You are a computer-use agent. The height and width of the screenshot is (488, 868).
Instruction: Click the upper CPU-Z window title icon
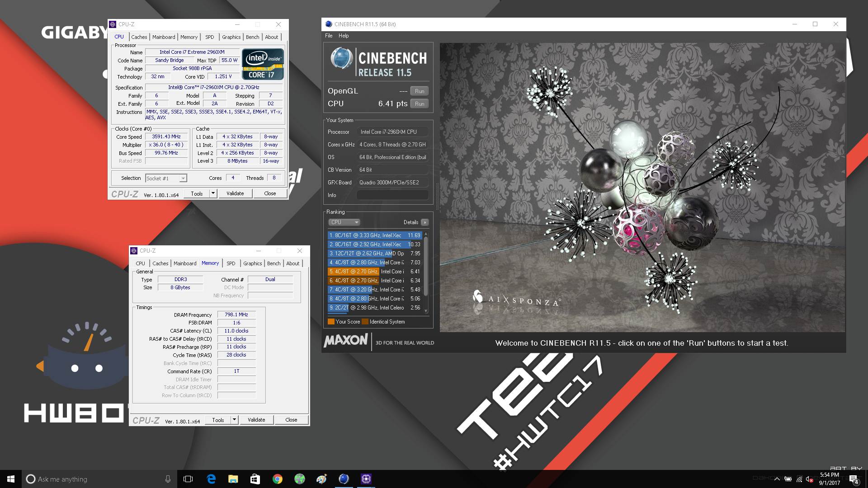[x=113, y=24]
